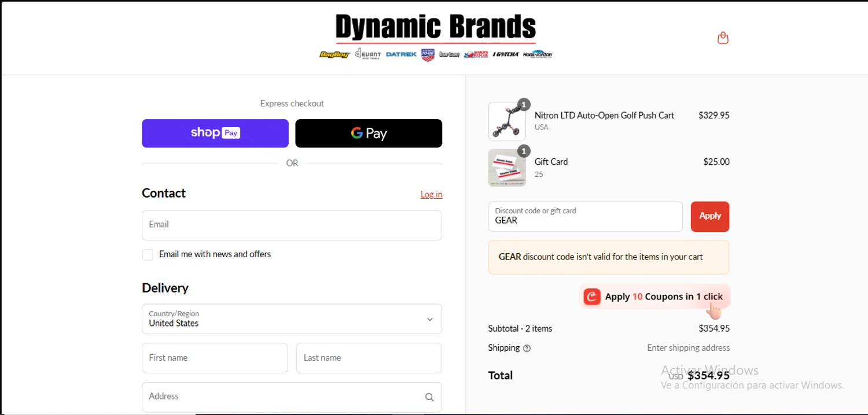This screenshot has height=415, width=868.
Task: Click the GEAR discount code invalid message
Action: click(608, 257)
